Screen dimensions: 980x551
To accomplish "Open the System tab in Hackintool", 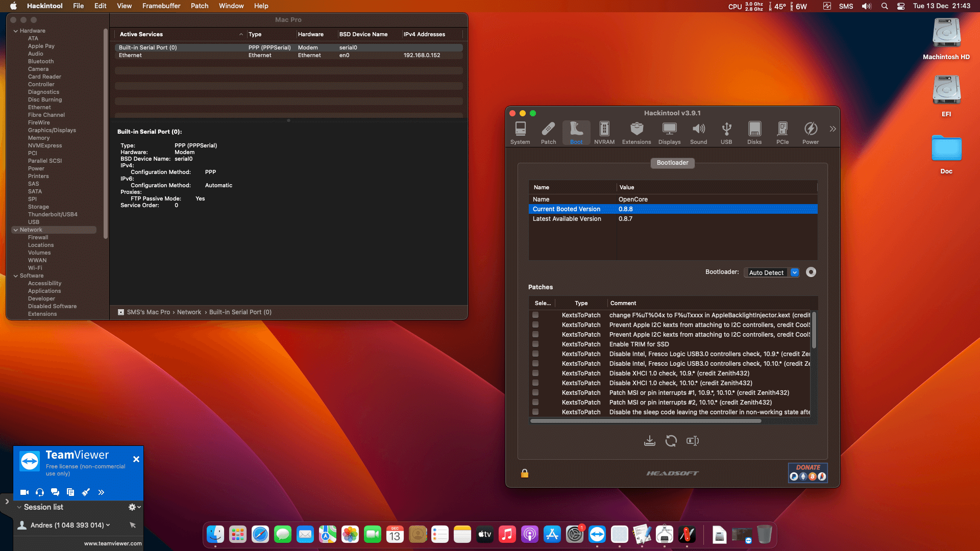I will (520, 133).
